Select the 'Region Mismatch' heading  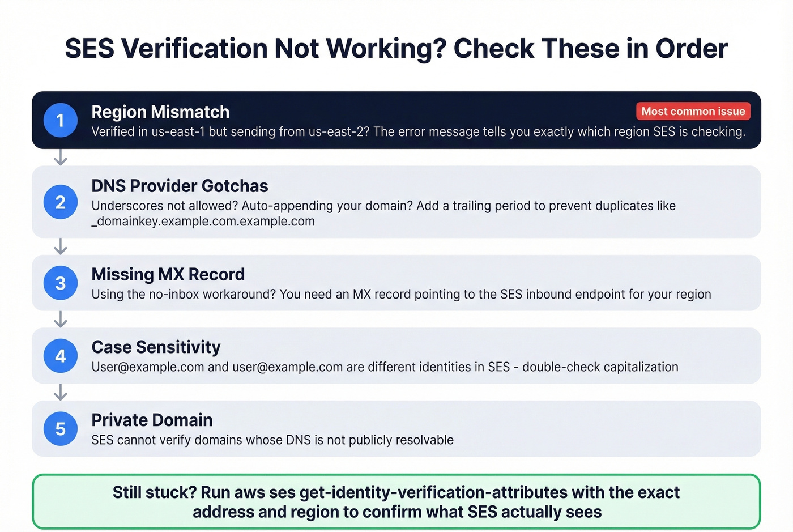pyautogui.click(x=160, y=112)
